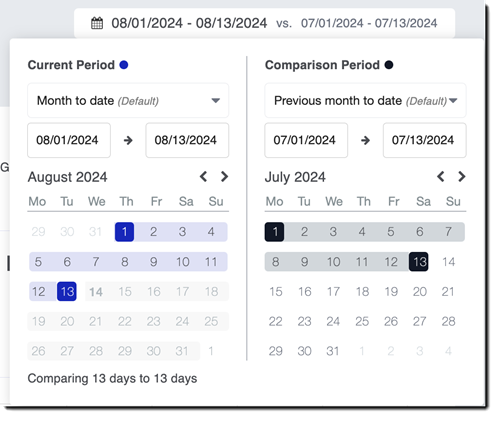
Task: Select August 10 in current period calendar
Action: click(x=182, y=262)
